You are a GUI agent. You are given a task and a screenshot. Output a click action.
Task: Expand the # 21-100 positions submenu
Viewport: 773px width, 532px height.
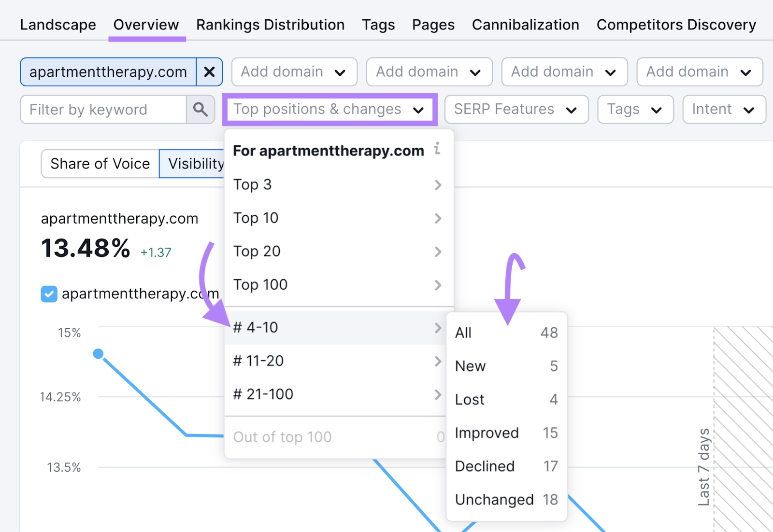pos(336,394)
